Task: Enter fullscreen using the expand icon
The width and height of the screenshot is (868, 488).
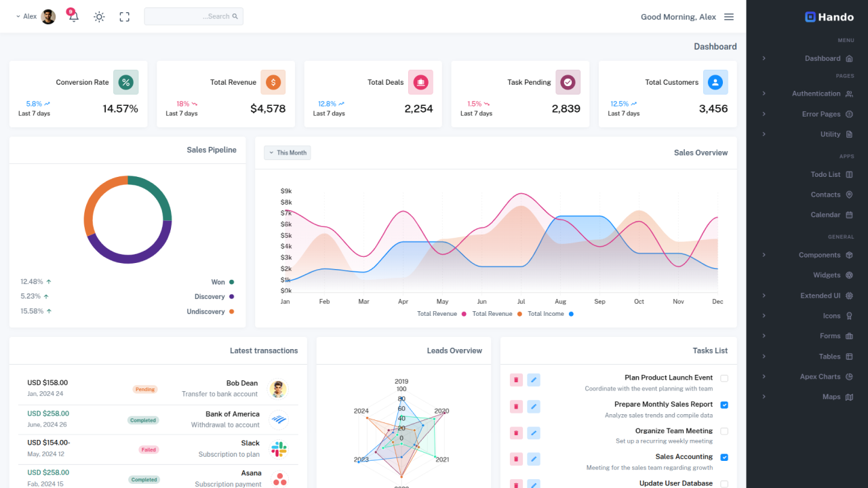Action: [x=124, y=16]
